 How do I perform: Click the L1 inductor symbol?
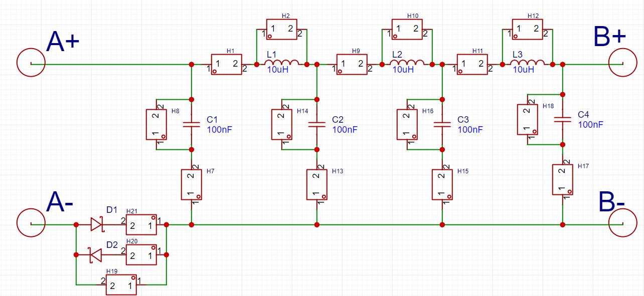281,62
